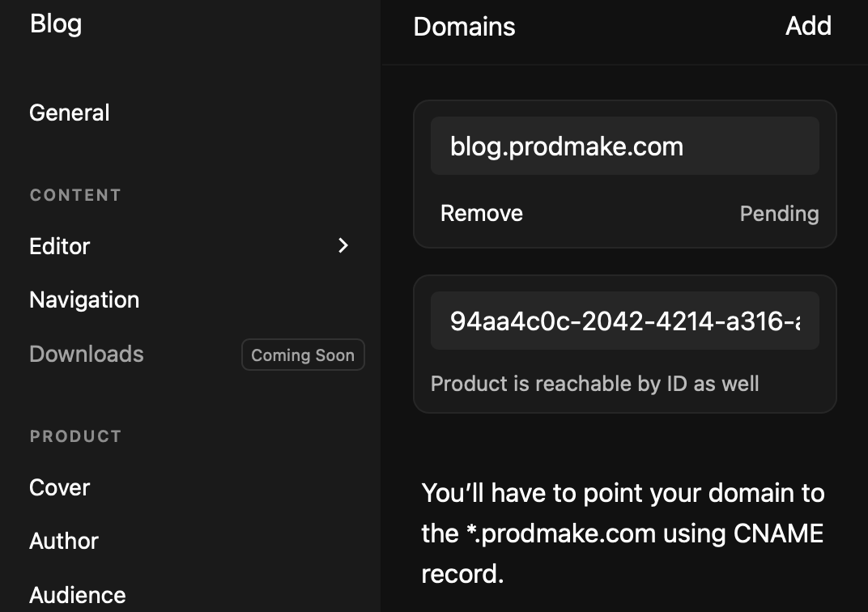
Task: Click "Product is reachable by ID" note
Action: click(594, 383)
